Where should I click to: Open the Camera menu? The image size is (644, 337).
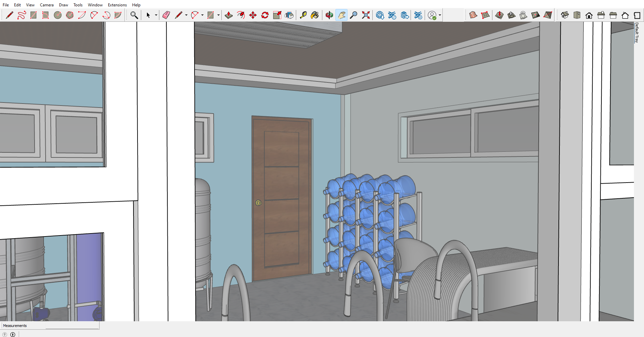[47, 5]
